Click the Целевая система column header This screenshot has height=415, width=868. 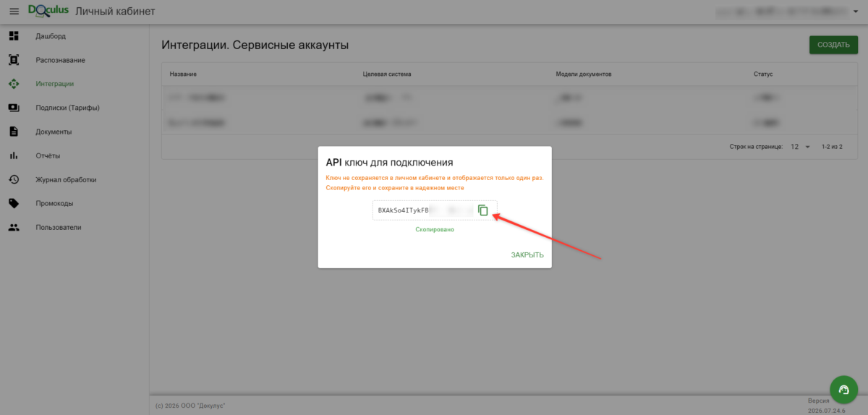[387, 74]
